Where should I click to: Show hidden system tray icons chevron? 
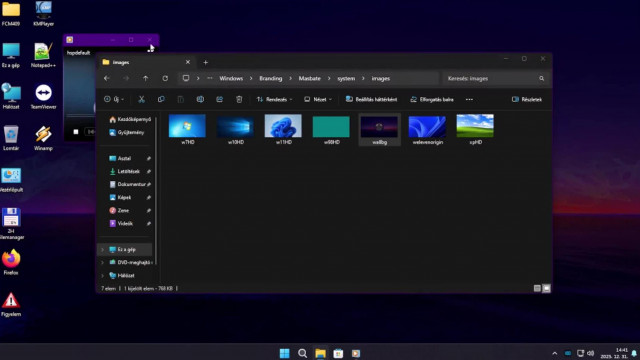tap(554, 353)
